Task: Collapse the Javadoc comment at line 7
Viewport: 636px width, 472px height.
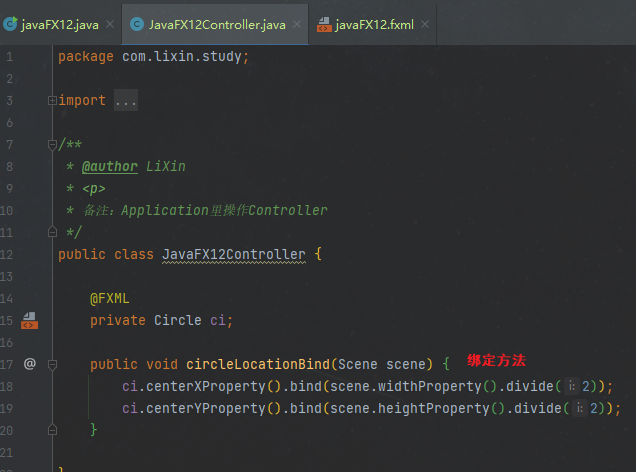Action: (52, 144)
